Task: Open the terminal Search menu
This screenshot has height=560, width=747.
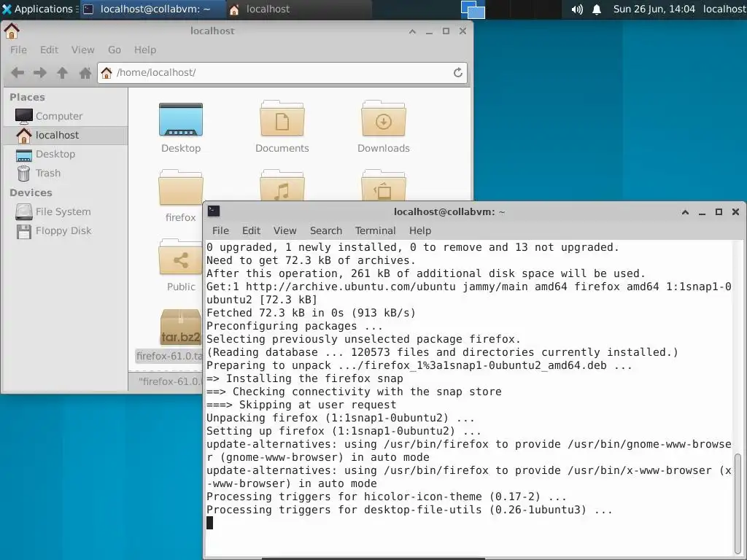Action: coord(326,231)
